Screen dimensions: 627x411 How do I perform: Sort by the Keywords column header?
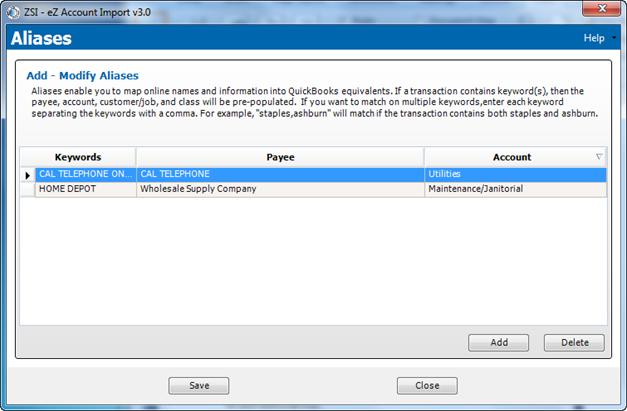(x=78, y=157)
